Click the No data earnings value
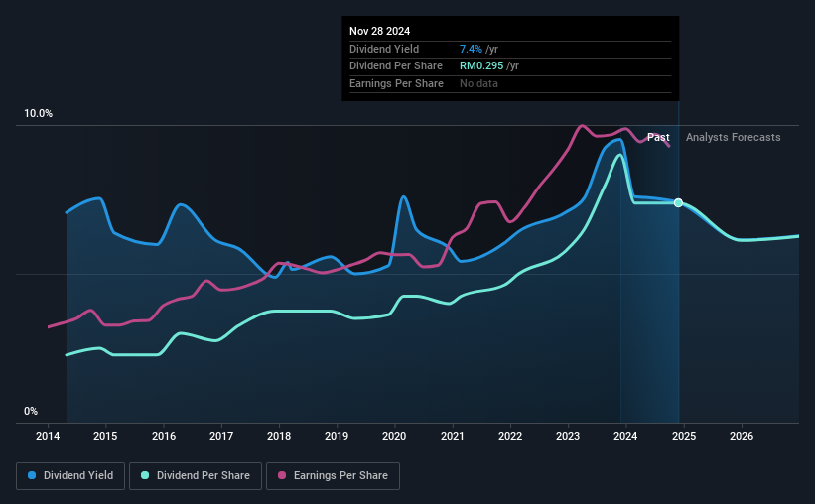Viewport: 815px width, 504px height. (478, 83)
